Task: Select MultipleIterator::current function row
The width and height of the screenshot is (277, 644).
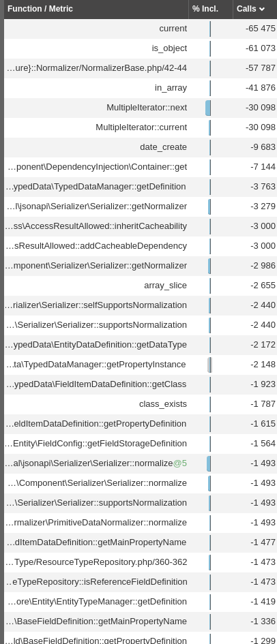Action: click(x=141, y=127)
